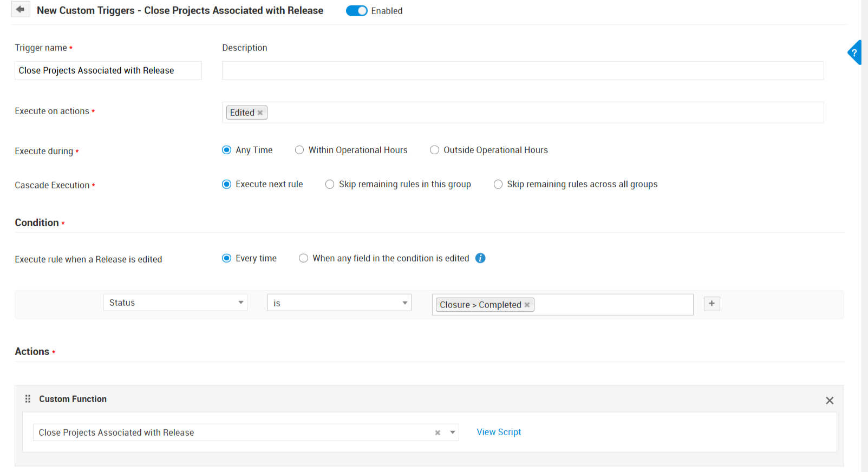Click the Description input field
This screenshot has width=868, height=472.
click(523, 70)
